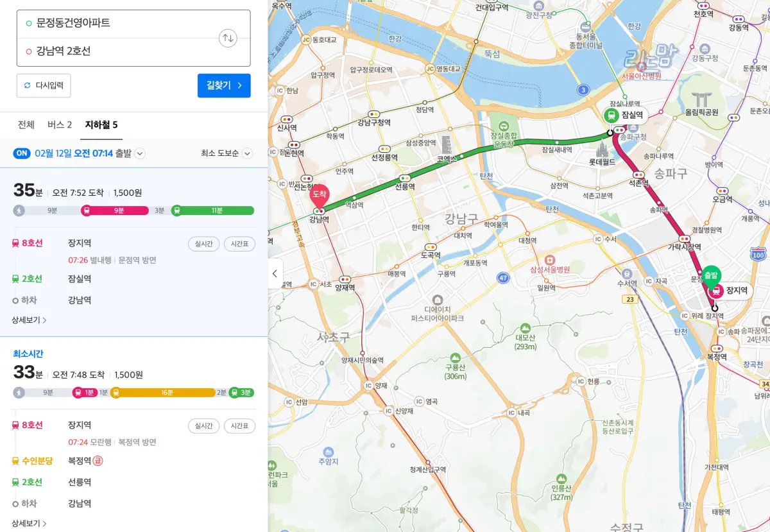The height and width of the screenshot is (532, 770).
Task: Click the 길찾기 search button
Action: (x=224, y=85)
